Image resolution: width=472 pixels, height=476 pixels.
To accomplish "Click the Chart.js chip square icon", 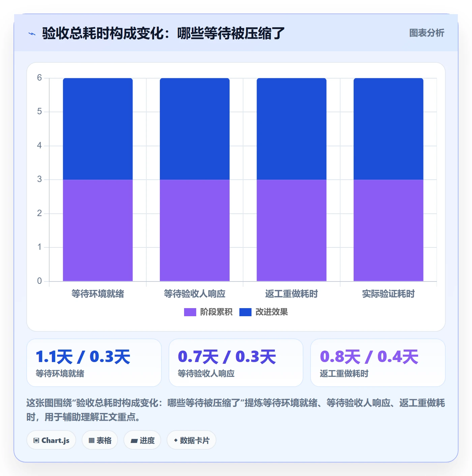I will click(x=36, y=441).
